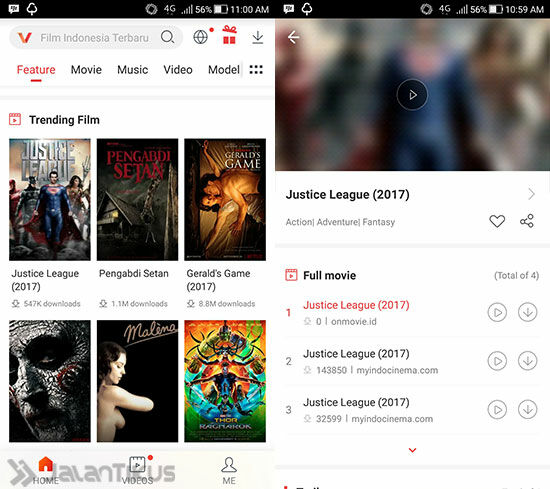
Task: Open the language globe icon
Action: (200, 37)
